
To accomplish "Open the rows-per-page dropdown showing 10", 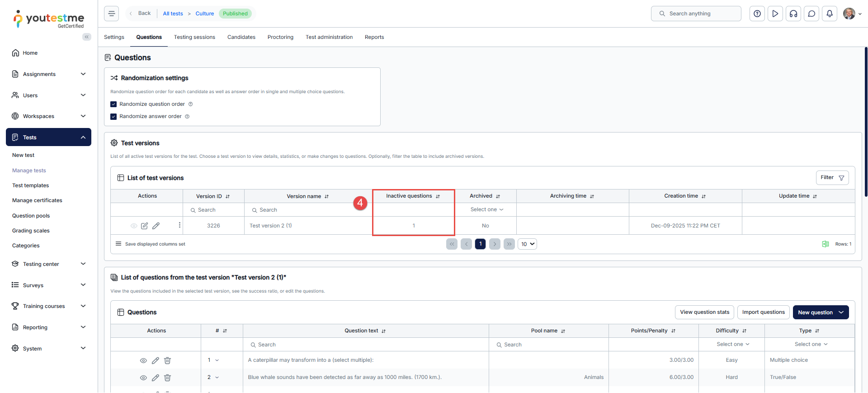I will click(527, 244).
